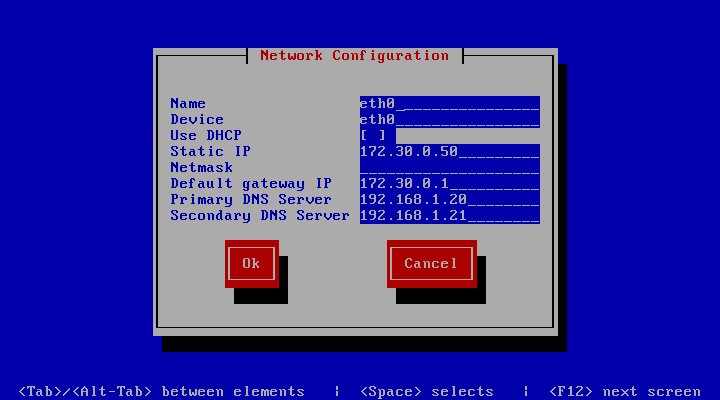Click the "Static IP" label
The width and height of the screenshot is (720, 400).
pos(210,152)
